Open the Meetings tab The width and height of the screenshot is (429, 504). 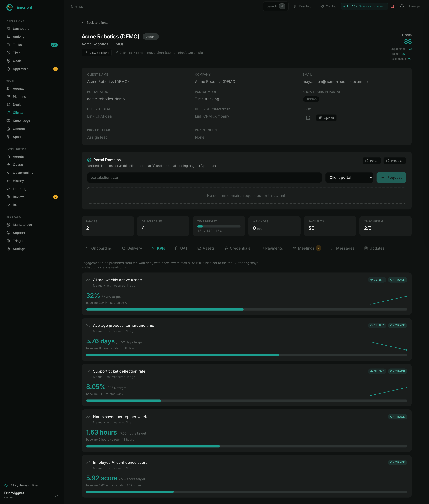click(x=307, y=248)
